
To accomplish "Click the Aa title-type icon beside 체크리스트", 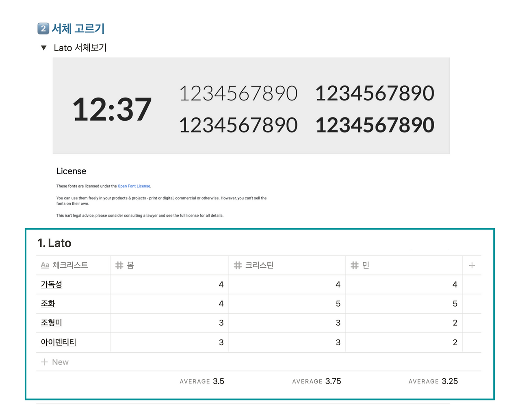I will tap(45, 265).
